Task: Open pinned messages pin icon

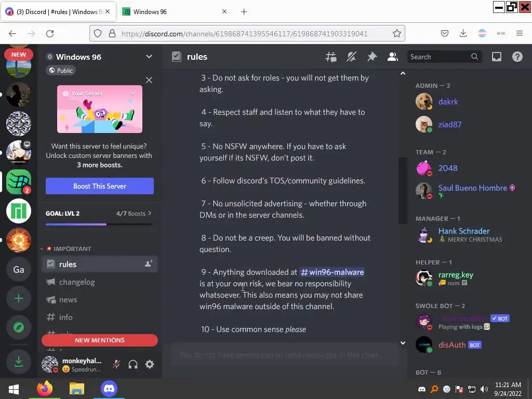Action: pos(372,57)
